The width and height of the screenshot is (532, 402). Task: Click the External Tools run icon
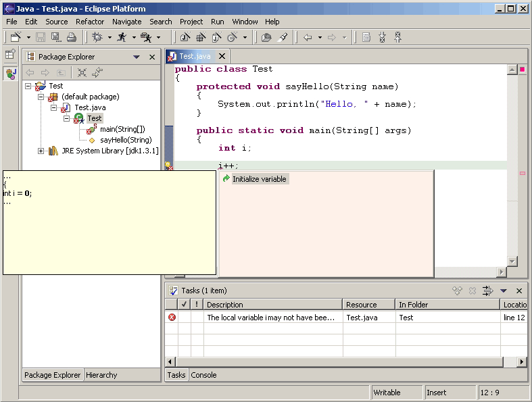pyautogui.click(x=146, y=37)
